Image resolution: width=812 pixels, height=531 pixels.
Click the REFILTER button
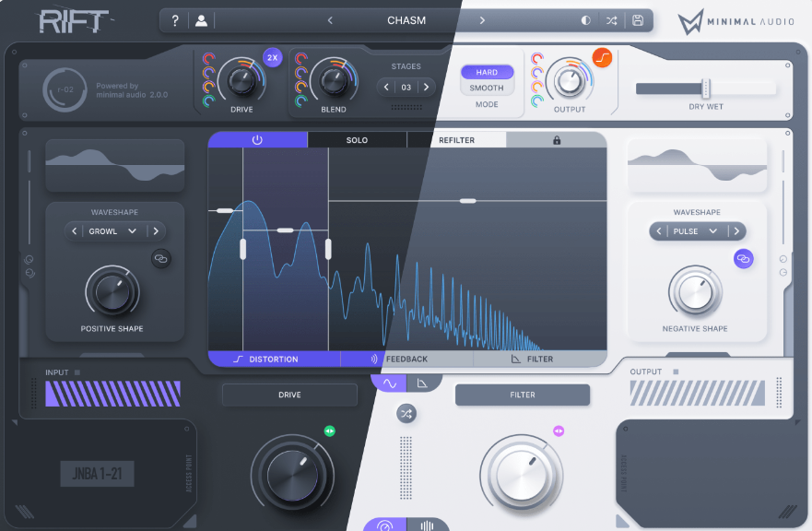click(x=457, y=140)
